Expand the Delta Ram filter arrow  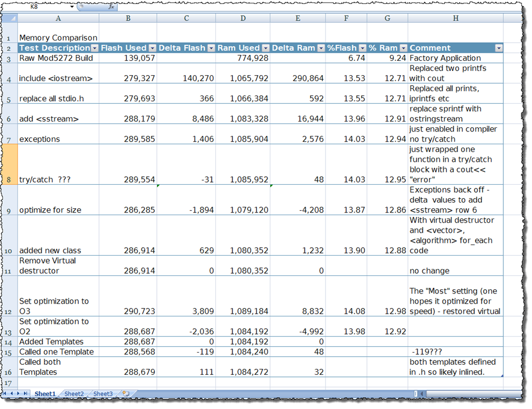[x=321, y=48]
